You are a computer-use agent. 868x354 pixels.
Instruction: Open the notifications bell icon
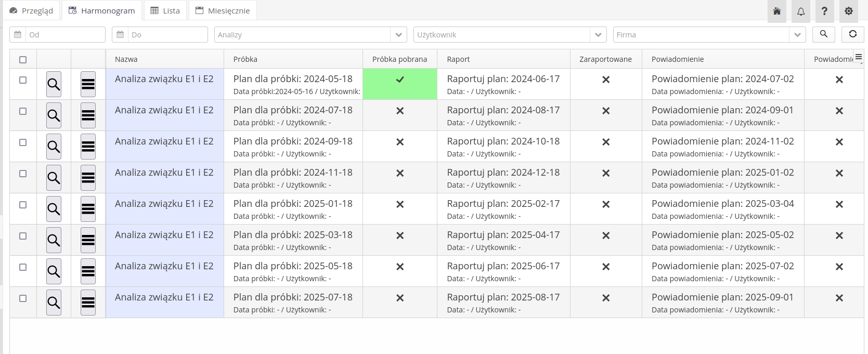pos(801,11)
